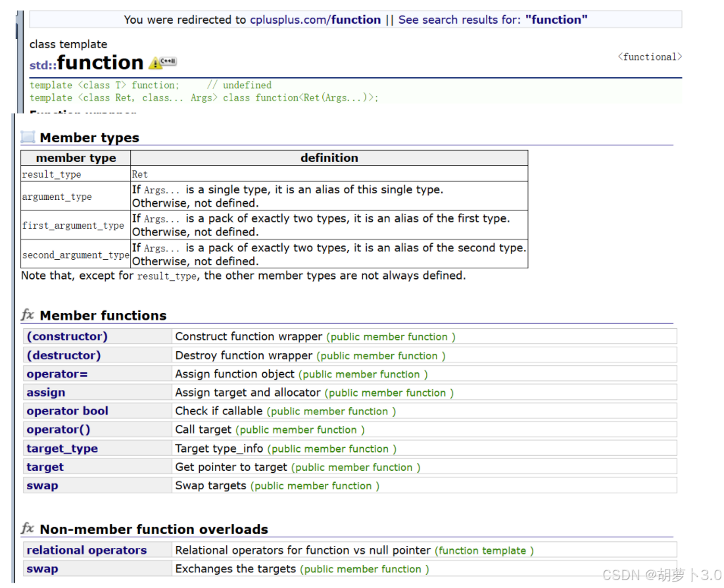Click the fx icon beside Member functions
The width and height of the screenshot is (724, 588).
28,315
